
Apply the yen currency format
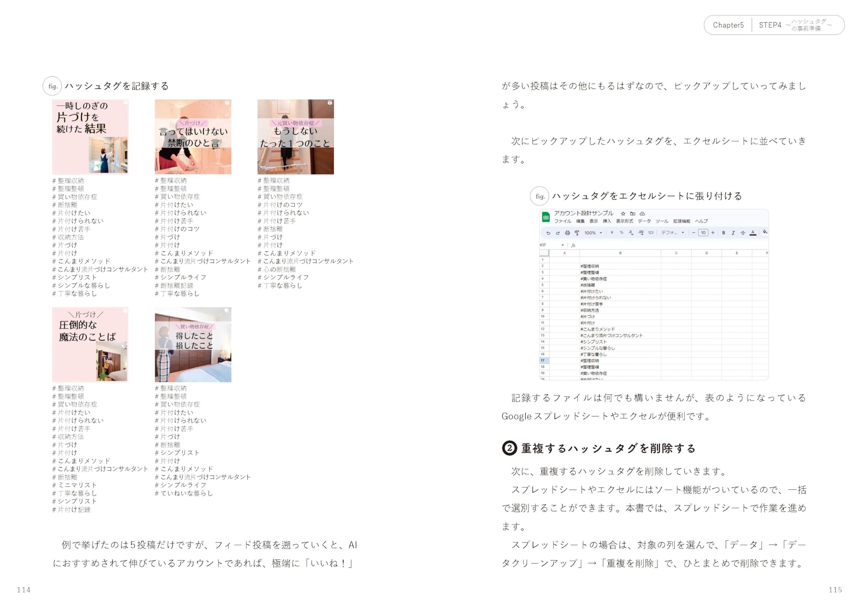click(612, 233)
